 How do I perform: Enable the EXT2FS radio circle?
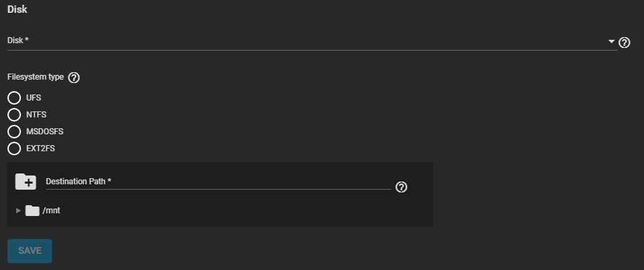tap(14, 148)
